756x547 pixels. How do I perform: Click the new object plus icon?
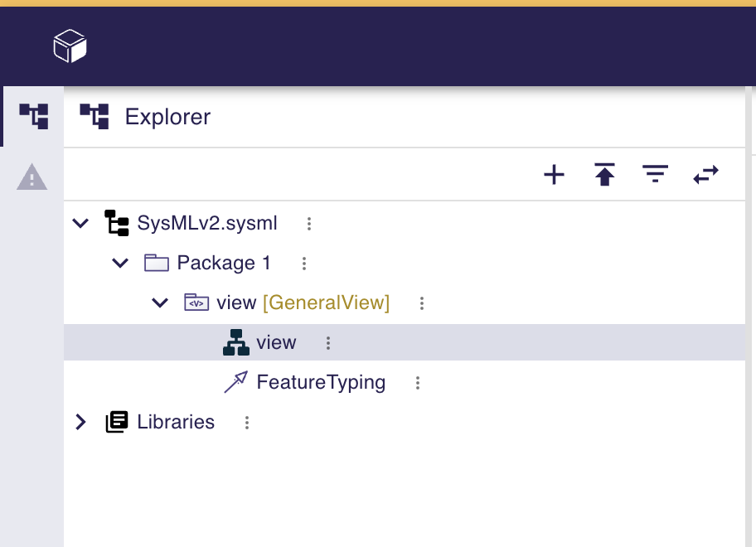coord(554,174)
